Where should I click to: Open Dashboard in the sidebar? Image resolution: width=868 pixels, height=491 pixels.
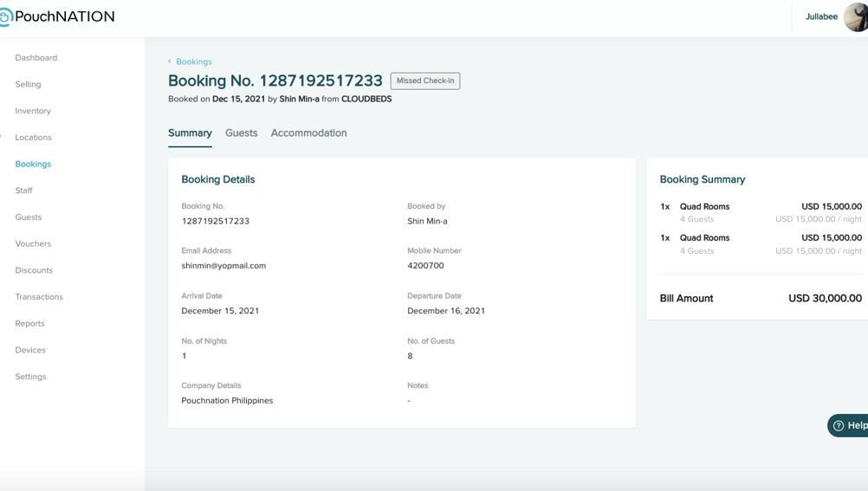[36, 58]
